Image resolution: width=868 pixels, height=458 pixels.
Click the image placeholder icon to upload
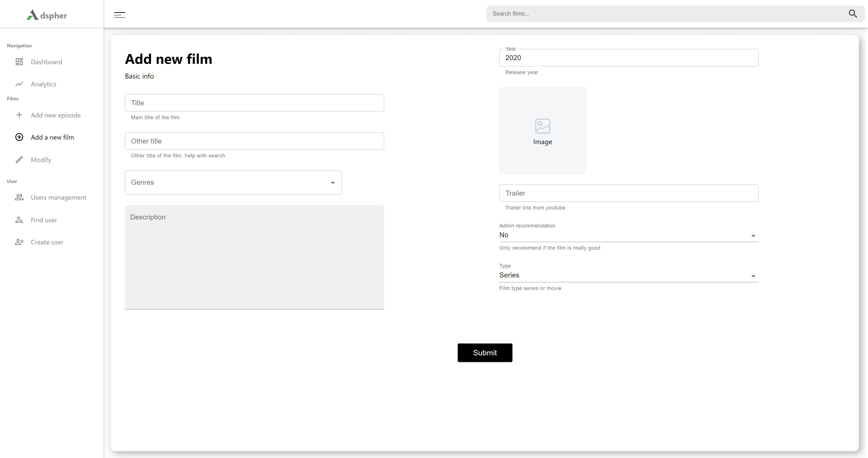(542, 126)
